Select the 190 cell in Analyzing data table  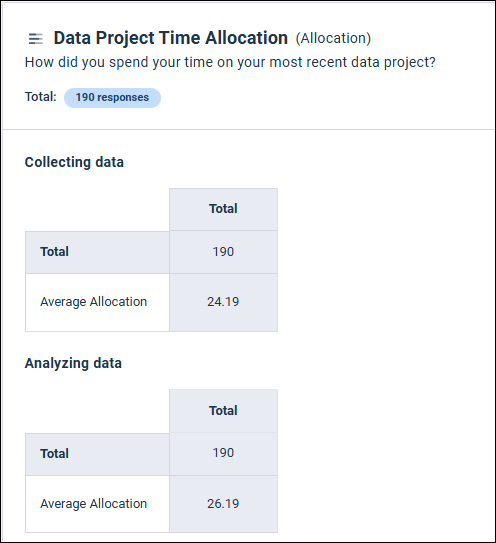[223, 454]
